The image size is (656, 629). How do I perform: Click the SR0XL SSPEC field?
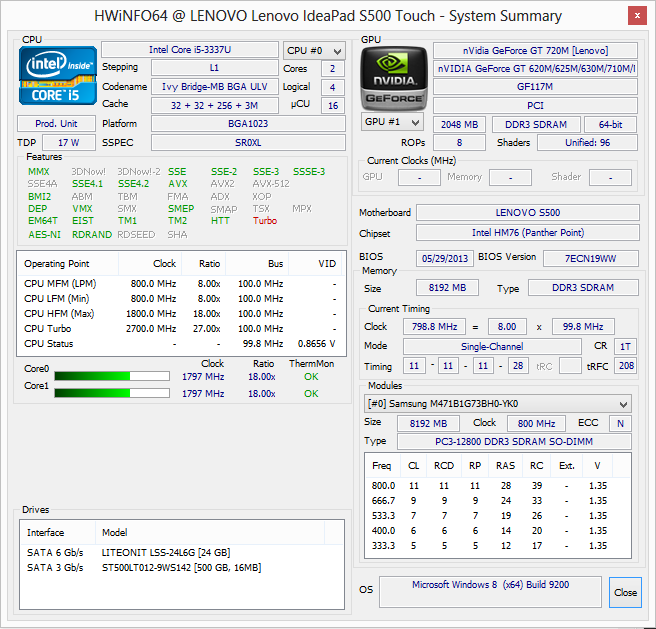tap(248, 143)
